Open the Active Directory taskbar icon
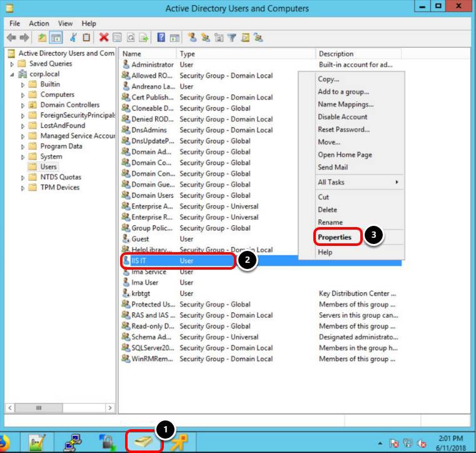476x453 pixels. coord(144,442)
